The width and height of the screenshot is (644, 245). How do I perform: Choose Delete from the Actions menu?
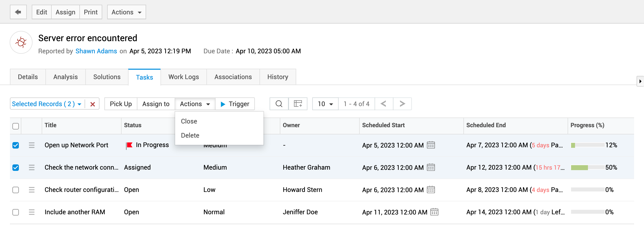[190, 135]
